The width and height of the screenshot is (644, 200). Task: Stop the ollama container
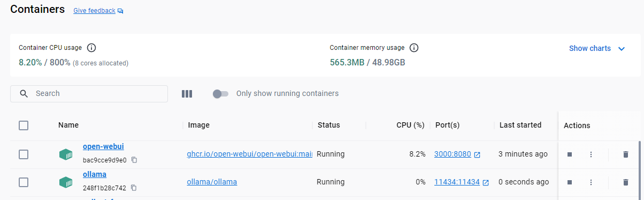[x=570, y=182]
